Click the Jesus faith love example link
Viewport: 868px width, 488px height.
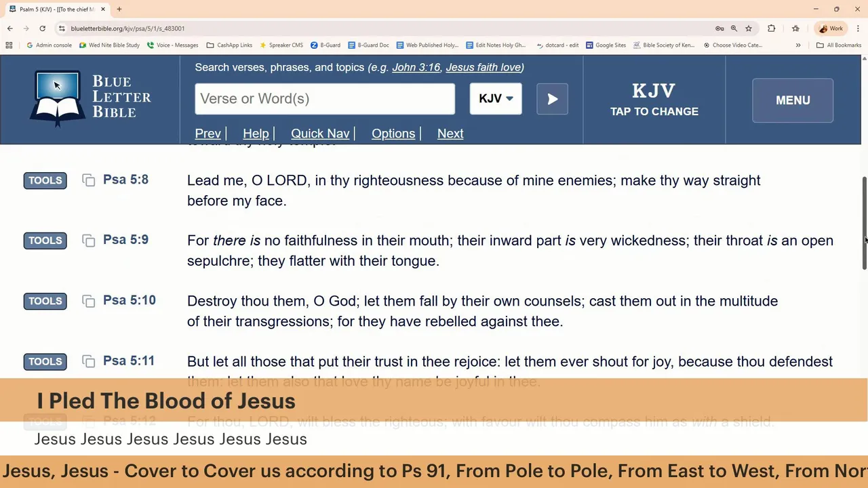click(483, 67)
